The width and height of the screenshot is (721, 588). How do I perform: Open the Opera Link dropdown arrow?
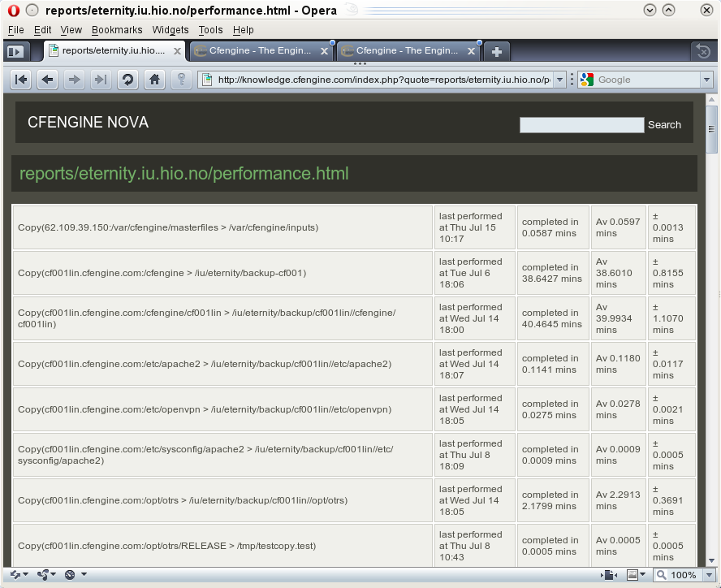[x=26, y=574]
